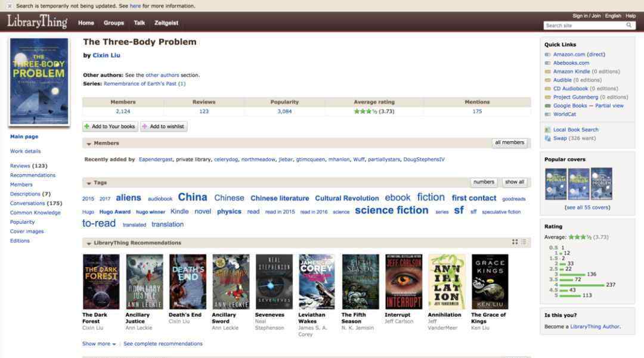Image resolution: width=644 pixels, height=358 pixels.
Task: Click the Swap icon
Action: [x=547, y=138]
